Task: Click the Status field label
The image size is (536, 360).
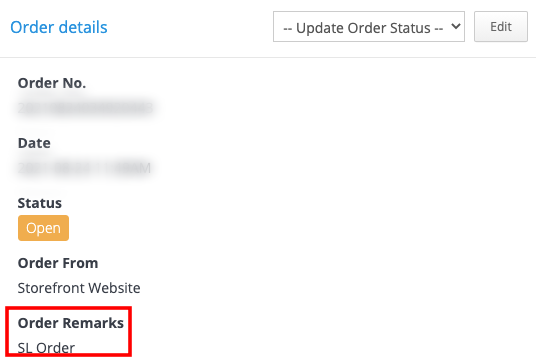Action: [40, 203]
